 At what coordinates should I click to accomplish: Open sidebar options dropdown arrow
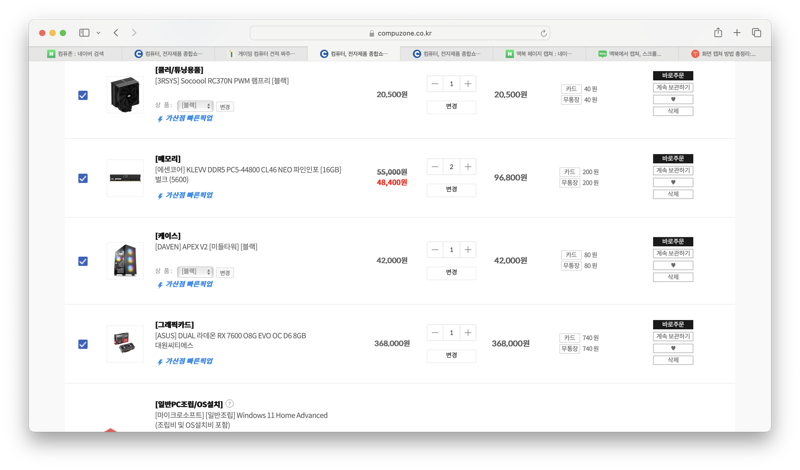98,33
